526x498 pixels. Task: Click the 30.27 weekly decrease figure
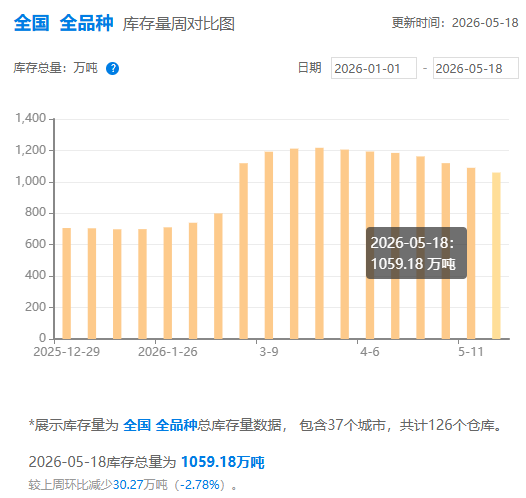126,485
